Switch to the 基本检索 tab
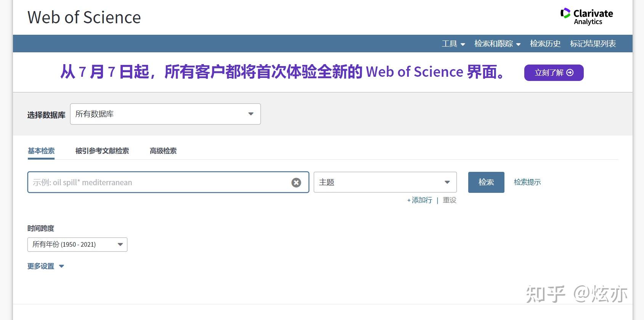Screen dimensions: 644x320 click(41, 151)
